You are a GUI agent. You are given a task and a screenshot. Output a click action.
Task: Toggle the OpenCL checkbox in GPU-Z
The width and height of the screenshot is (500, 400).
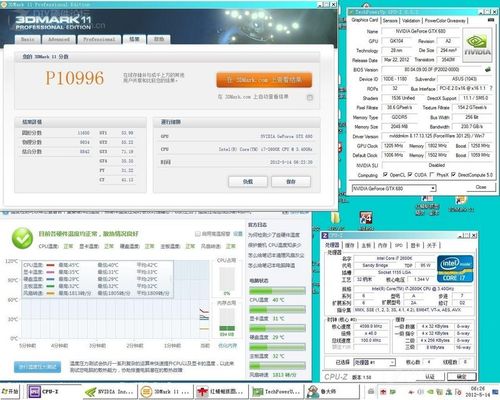click(385, 174)
